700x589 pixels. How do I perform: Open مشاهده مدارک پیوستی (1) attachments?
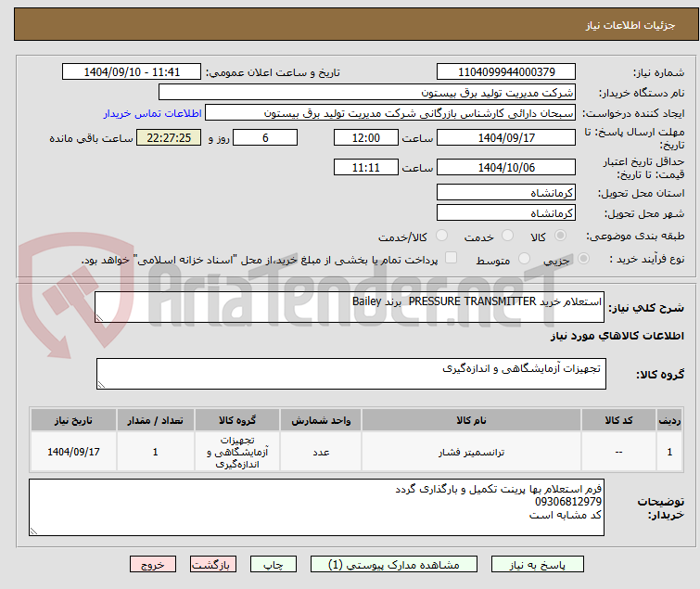tap(394, 565)
